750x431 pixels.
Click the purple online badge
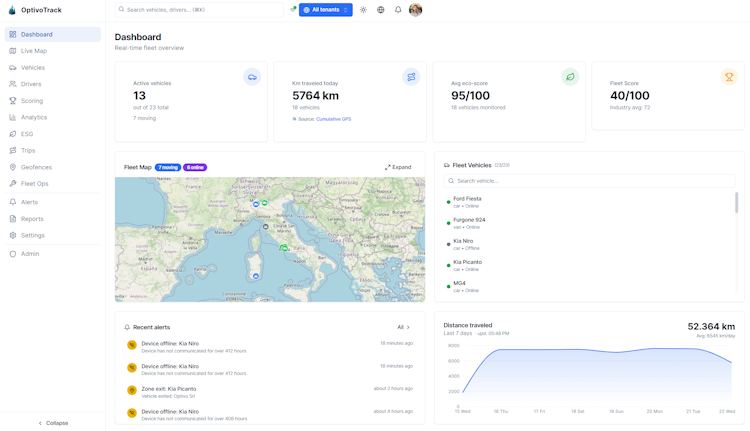coord(195,167)
